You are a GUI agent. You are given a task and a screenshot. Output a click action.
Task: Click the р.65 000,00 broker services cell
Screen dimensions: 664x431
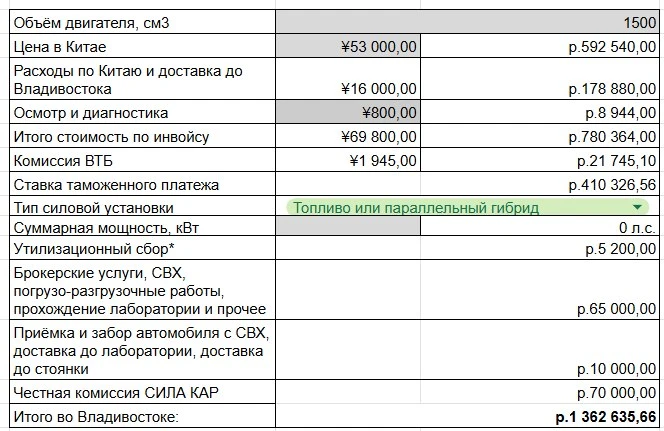click(x=468, y=290)
